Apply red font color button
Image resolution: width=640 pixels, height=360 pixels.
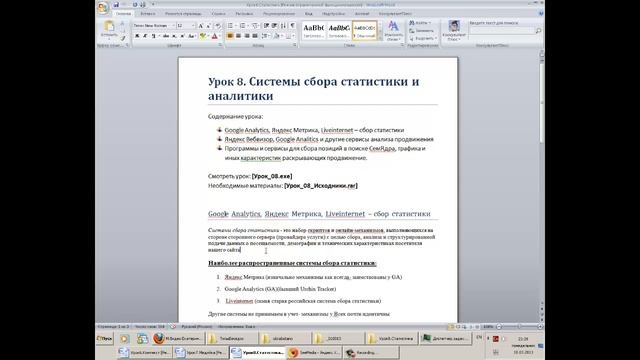click(x=215, y=36)
